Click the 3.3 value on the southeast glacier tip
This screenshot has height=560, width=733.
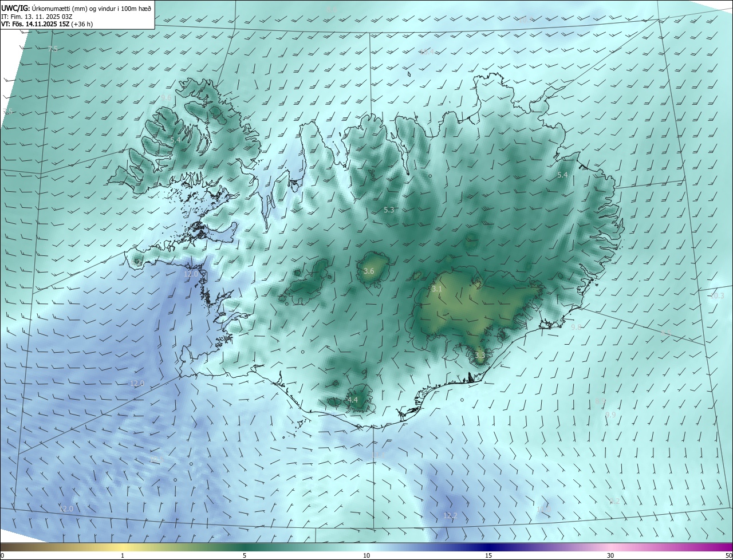[480, 355]
